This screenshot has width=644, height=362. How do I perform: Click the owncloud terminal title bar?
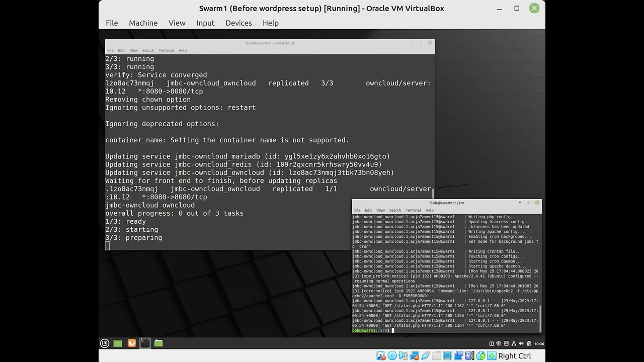tap(270, 43)
